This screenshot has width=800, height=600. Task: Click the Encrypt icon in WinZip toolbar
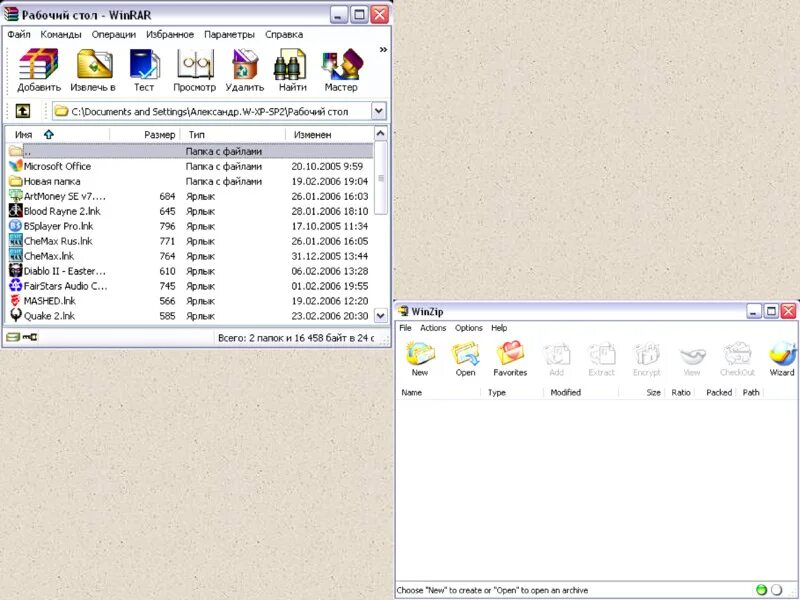646,358
